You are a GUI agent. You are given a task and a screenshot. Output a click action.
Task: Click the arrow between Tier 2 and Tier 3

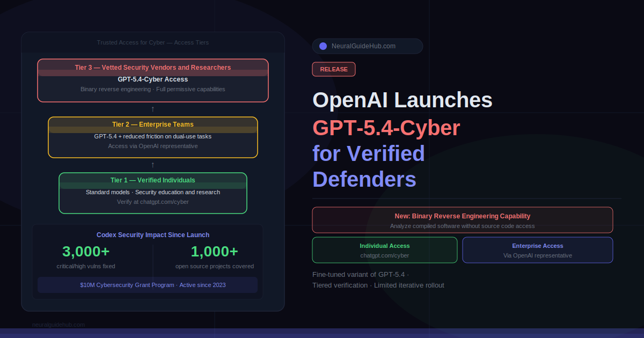pyautogui.click(x=153, y=109)
